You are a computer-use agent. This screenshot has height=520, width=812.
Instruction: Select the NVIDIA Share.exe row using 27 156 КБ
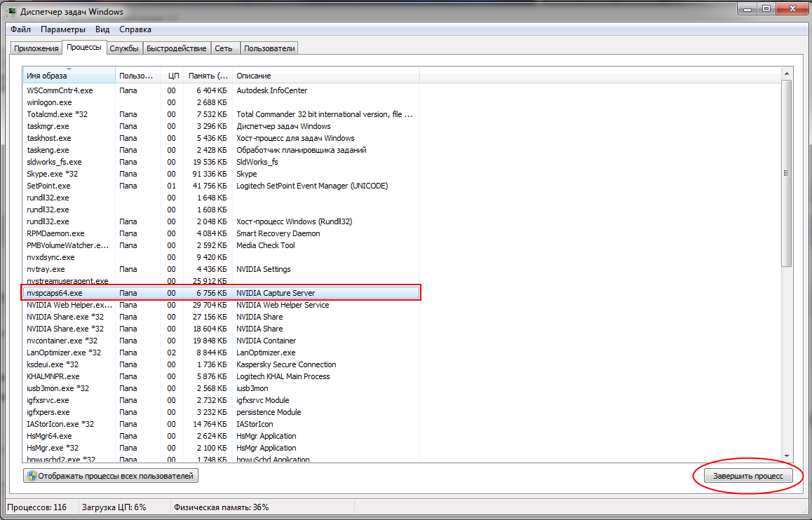(x=221, y=317)
